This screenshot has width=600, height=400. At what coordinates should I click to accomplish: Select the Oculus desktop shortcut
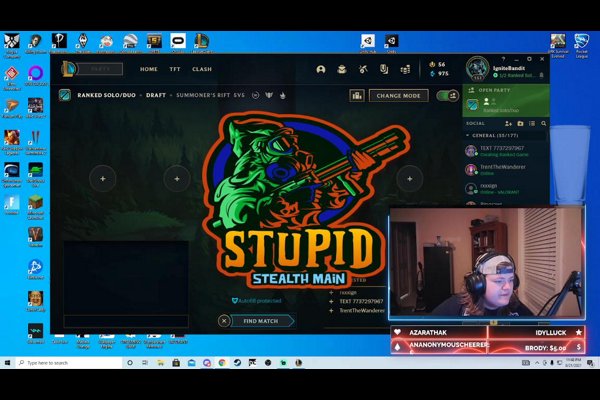pos(178,43)
